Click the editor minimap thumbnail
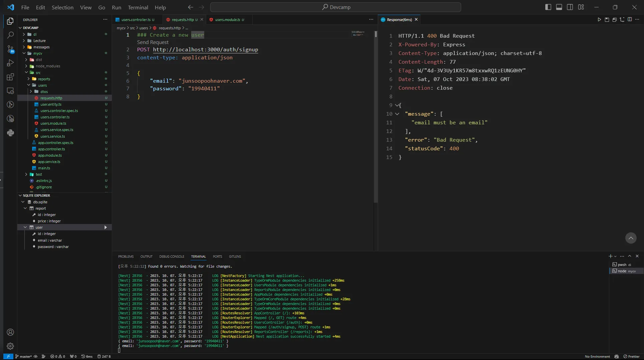This screenshot has width=644, height=360. 358,33
